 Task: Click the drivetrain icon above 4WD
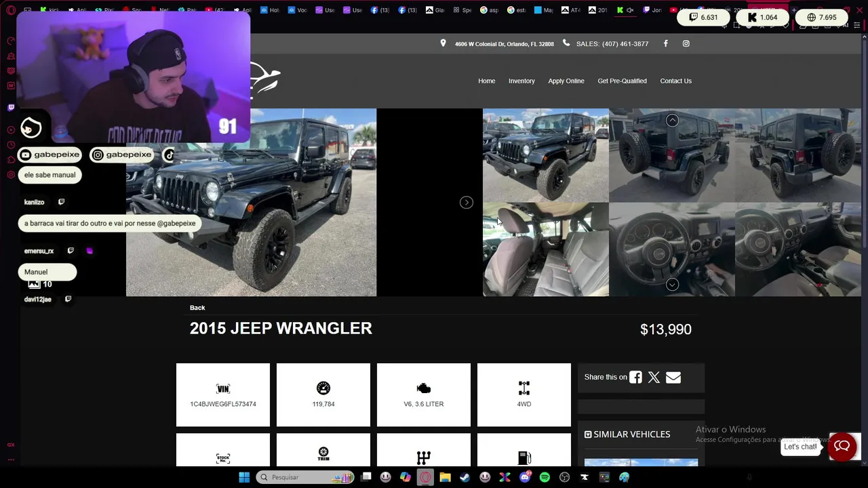[524, 388]
